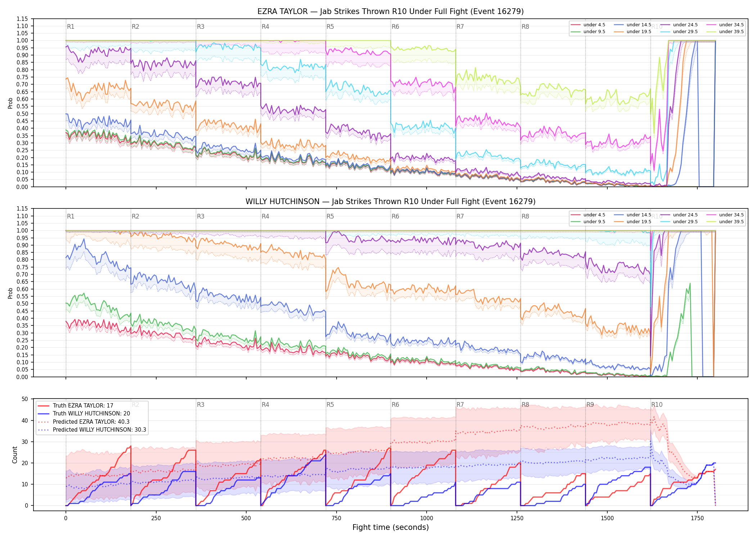756x540 pixels.
Task: Click the R5 round marker in Willy Hutchinson chart
Action: pyautogui.click(x=330, y=216)
